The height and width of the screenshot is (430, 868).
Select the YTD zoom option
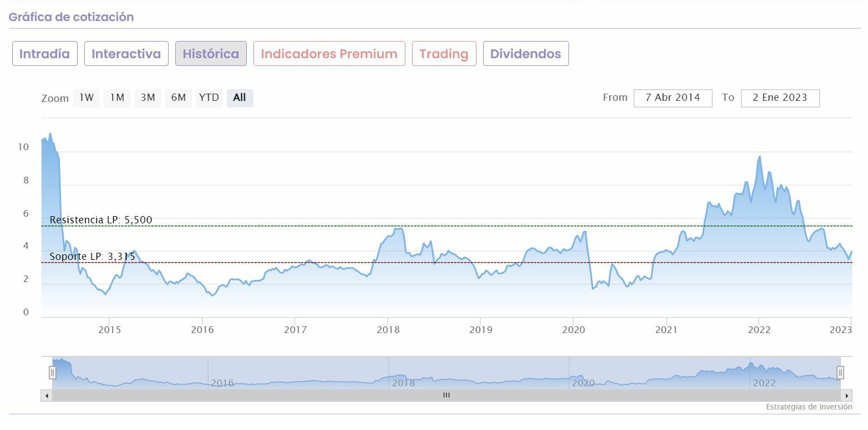(x=209, y=98)
